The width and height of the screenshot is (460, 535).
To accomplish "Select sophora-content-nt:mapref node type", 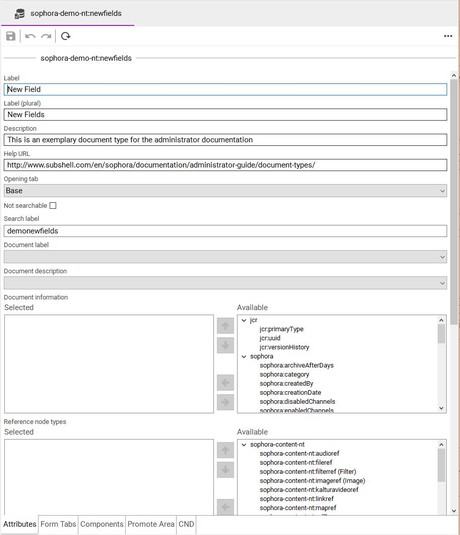I will click(298, 508).
